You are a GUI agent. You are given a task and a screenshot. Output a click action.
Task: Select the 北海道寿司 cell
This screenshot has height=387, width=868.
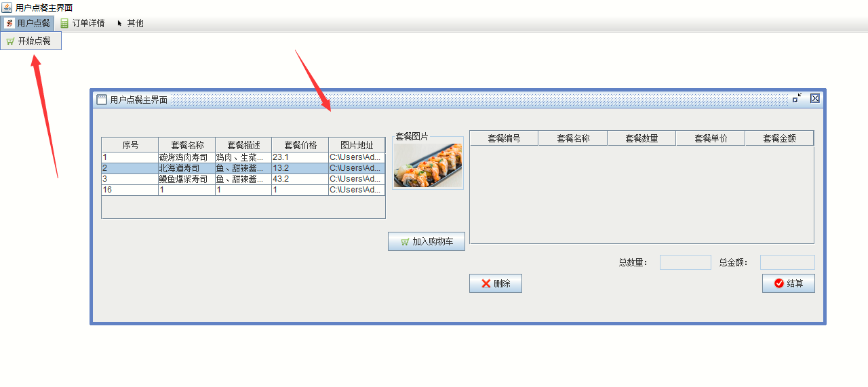(x=186, y=168)
